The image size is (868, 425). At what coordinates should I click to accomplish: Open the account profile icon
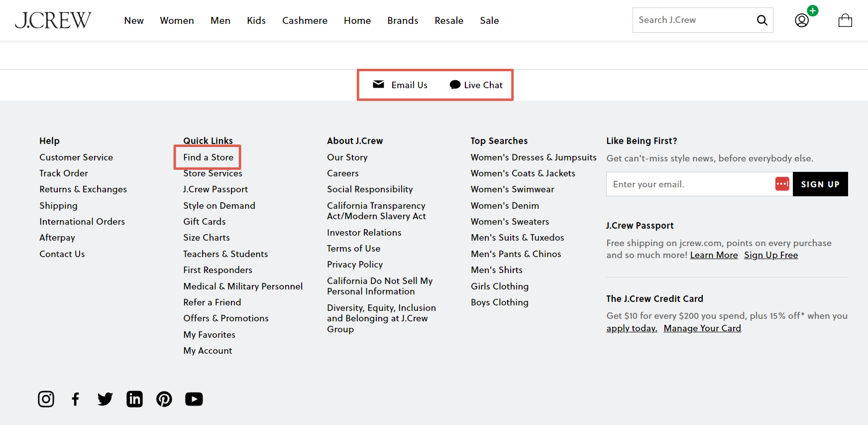pyautogui.click(x=801, y=20)
